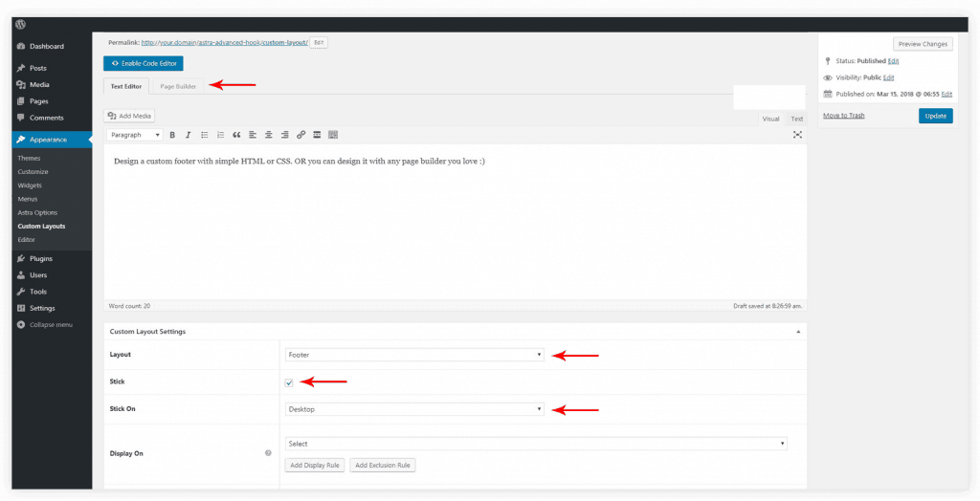Screen dimensions: 980x501
Task: Center align the editor text
Action: point(269,135)
